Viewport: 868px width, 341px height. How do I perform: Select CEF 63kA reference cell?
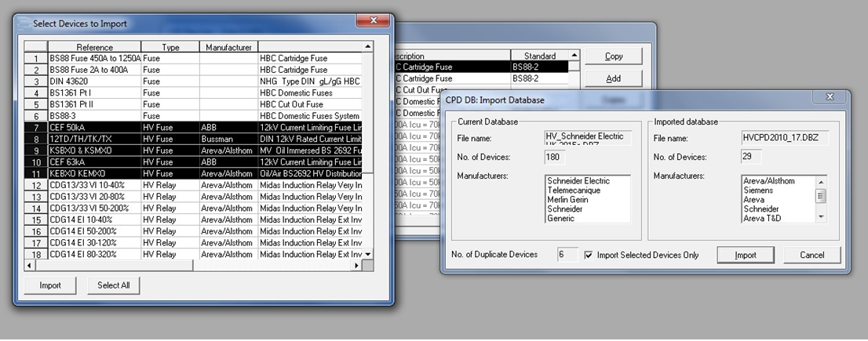coord(95,162)
